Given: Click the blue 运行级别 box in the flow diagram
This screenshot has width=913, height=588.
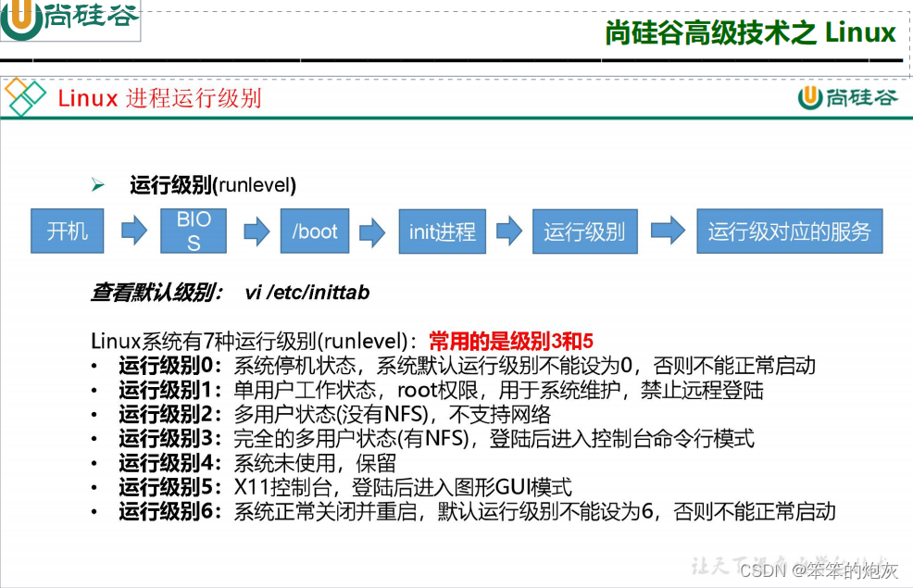Looking at the screenshot, I should coord(585,231).
